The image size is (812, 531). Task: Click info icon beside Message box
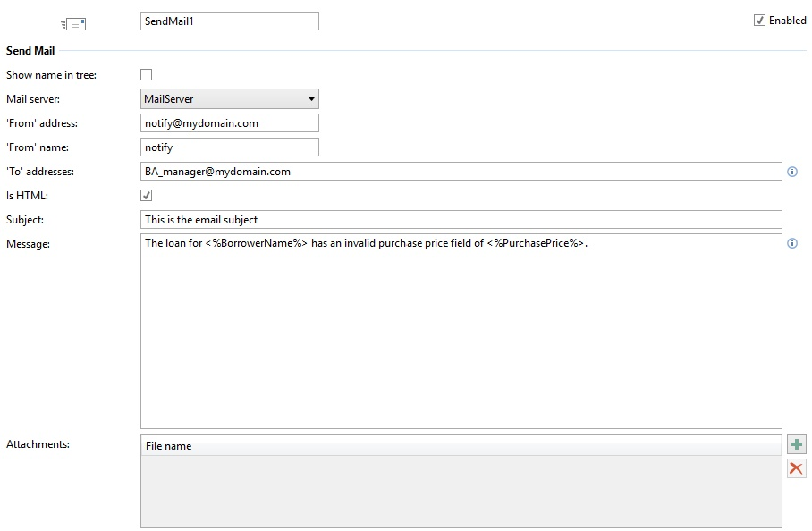pyautogui.click(x=792, y=243)
